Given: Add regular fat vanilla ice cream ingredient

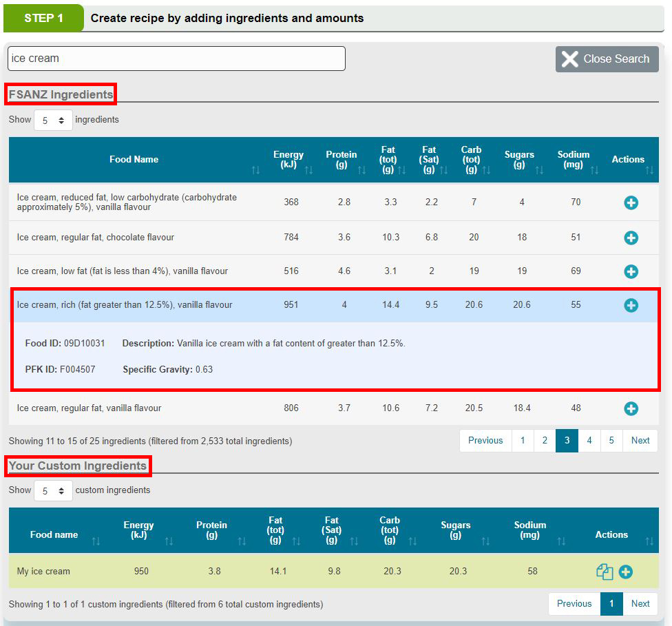Looking at the screenshot, I should point(631,408).
